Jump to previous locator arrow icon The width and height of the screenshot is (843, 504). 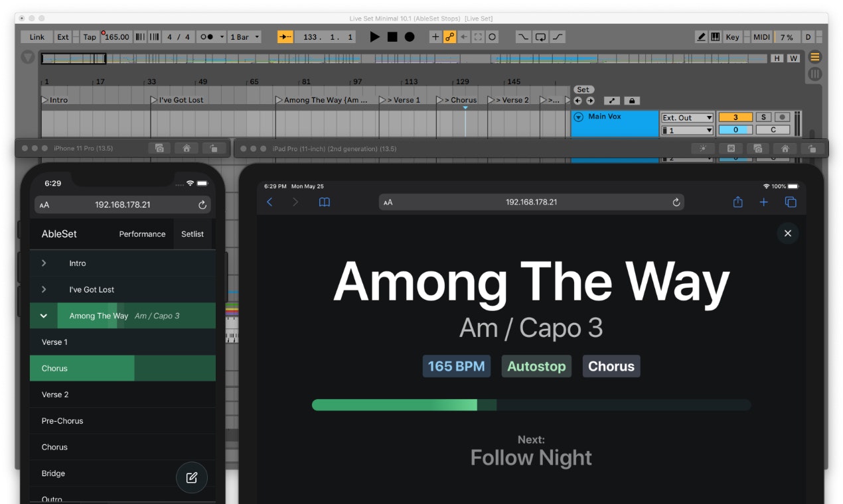(x=577, y=101)
